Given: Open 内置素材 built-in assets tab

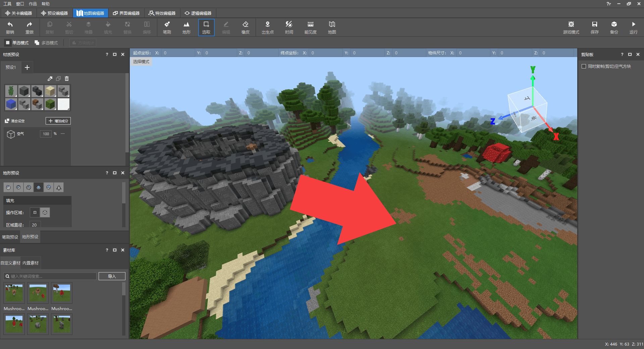Looking at the screenshot, I should [31, 263].
